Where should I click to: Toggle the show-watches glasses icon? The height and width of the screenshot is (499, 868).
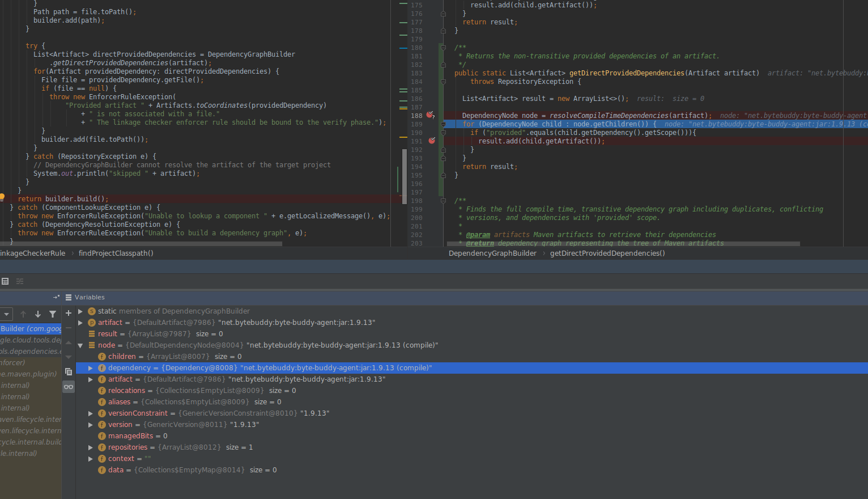pos(69,387)
